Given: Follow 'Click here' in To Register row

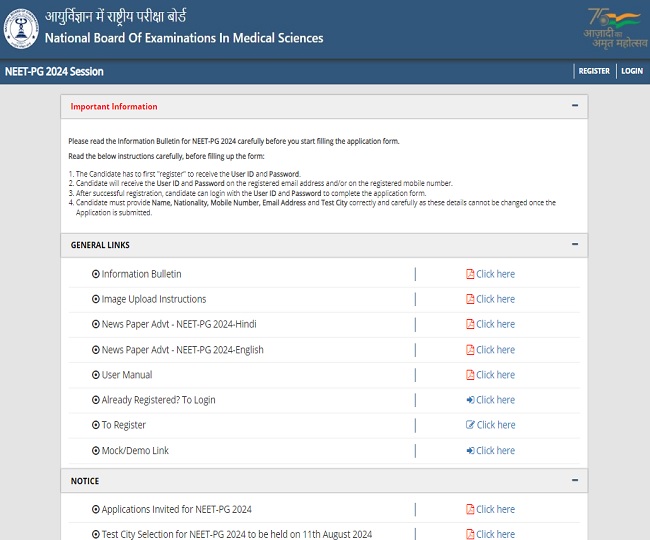Looking at the screenshot, I should pos(496,425).
